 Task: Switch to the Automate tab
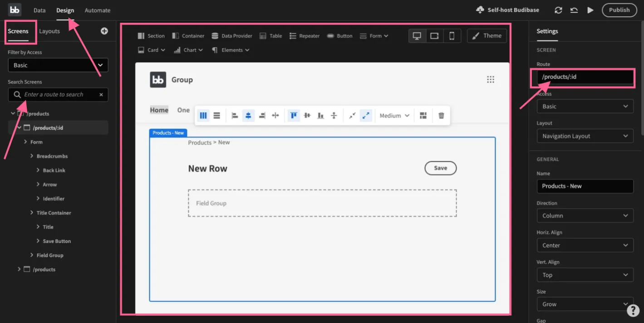click(98, 10)
